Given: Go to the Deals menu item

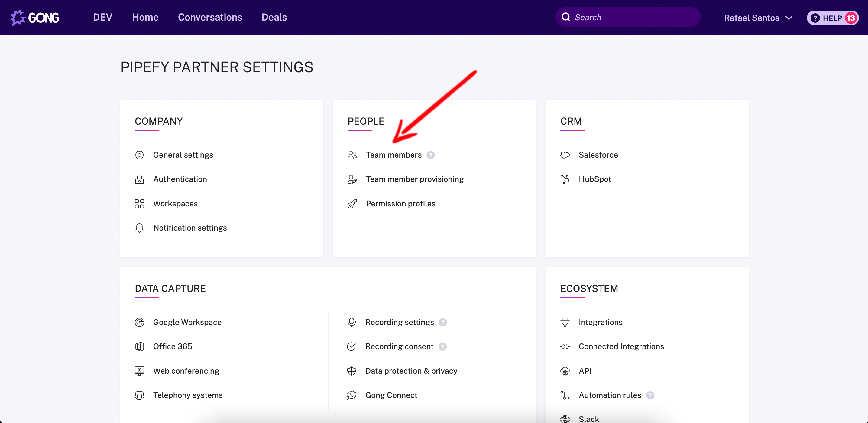Looking at the screenshot, I should [x=274, y=17].
